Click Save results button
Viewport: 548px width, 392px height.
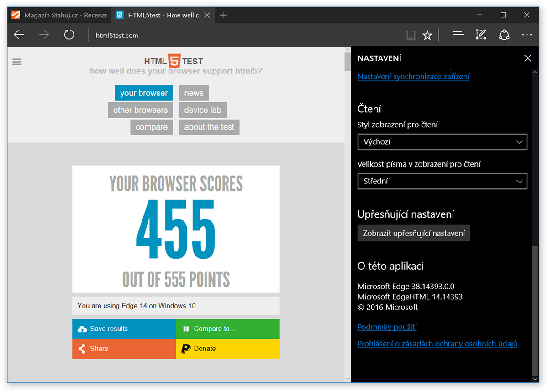coord(124,329)
